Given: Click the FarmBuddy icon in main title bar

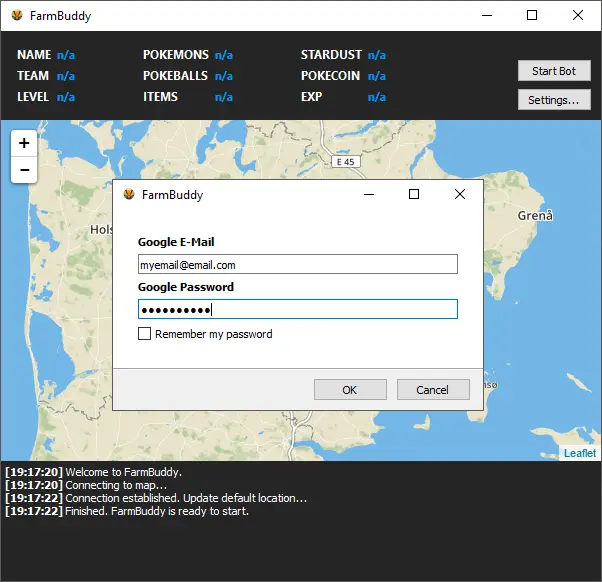Looking at the screenshot, I should click(x=16, y=16).
